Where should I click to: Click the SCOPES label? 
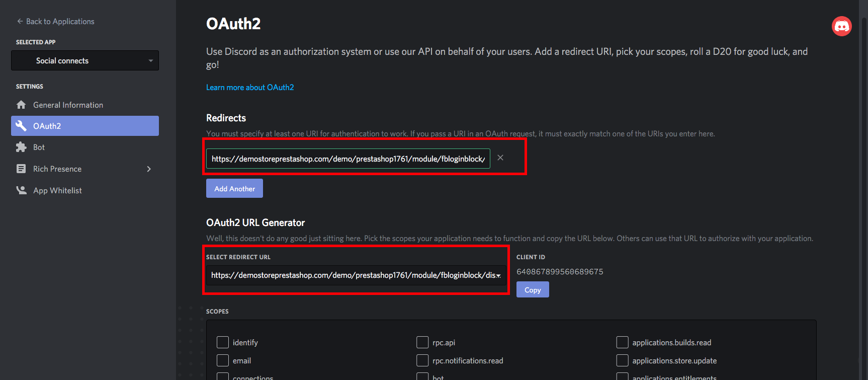217,312
